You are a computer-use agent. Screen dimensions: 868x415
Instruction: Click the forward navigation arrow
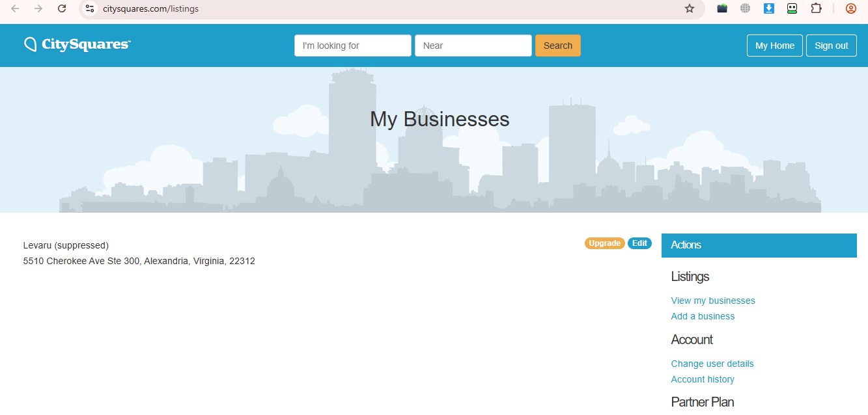[x=38, y=8]
